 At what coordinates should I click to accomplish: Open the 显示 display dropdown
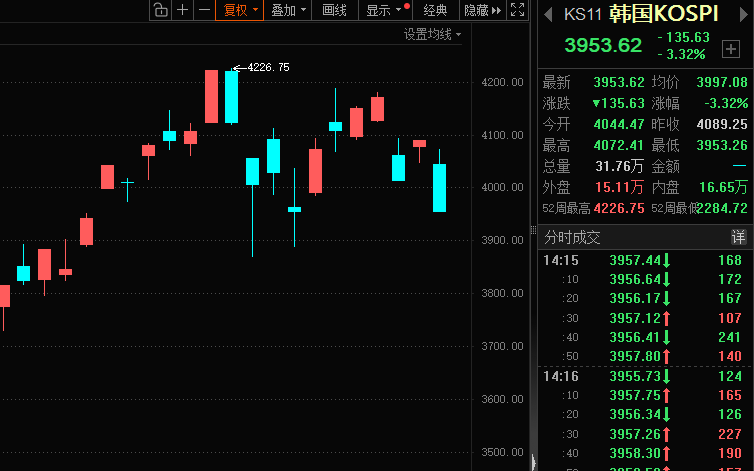[387, 10]
